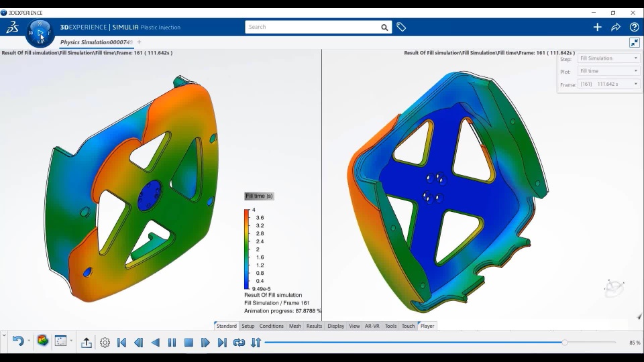Open the Step dropdown Fill Simulation
Image resolution: width=644 pixels, height=362 pixels.
coord(608,58)
